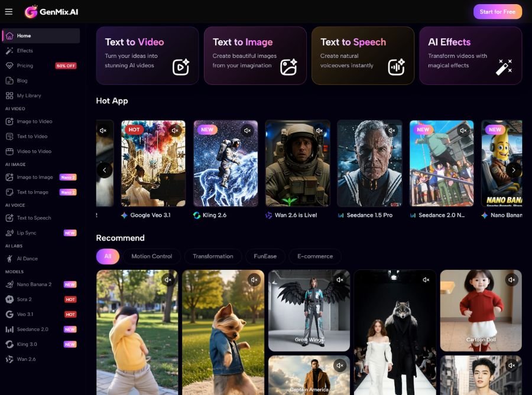Screen dimensions: 532x395
Task: Select Lip Sync in the sidebar
Action: coord(27,233)
